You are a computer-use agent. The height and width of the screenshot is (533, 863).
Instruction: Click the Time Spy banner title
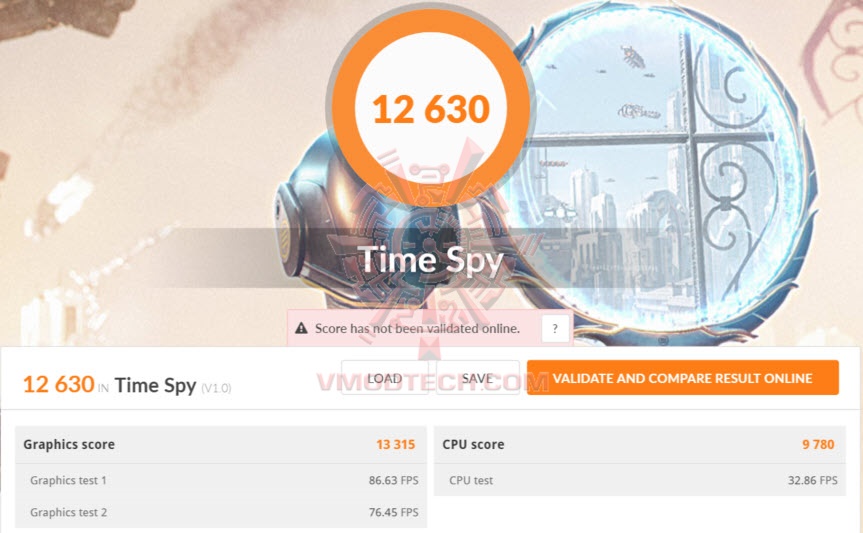[430, 259]
